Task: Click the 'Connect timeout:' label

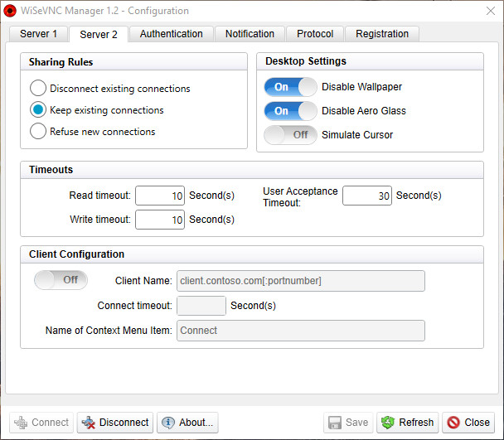Action: pyautogui.click(x=134, y=305)
